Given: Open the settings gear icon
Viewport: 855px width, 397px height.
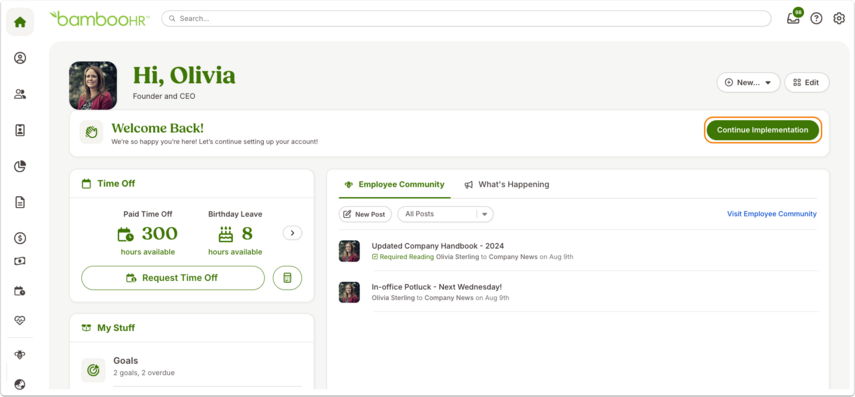Looking at the screenshot, I should [839, 19].
